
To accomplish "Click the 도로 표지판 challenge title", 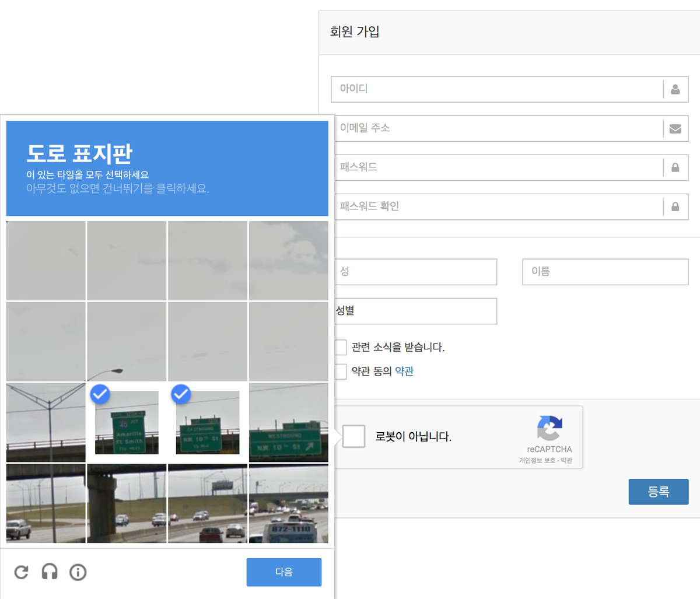I will pyautogui.click(x=79, y=153).
